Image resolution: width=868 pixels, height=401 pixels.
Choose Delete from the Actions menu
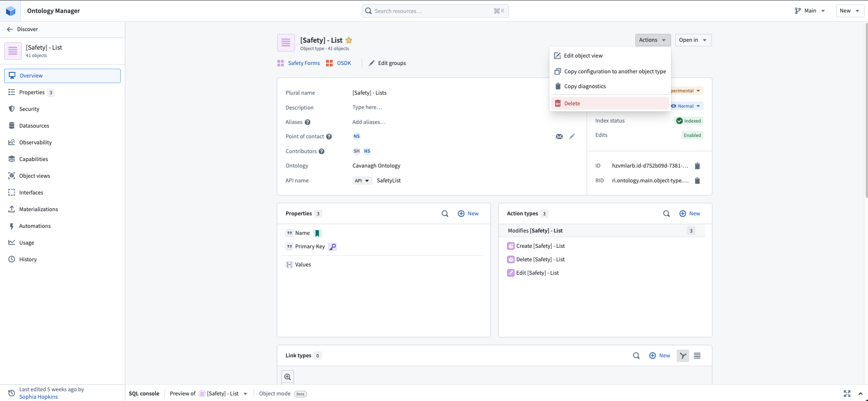click(610, 103)
